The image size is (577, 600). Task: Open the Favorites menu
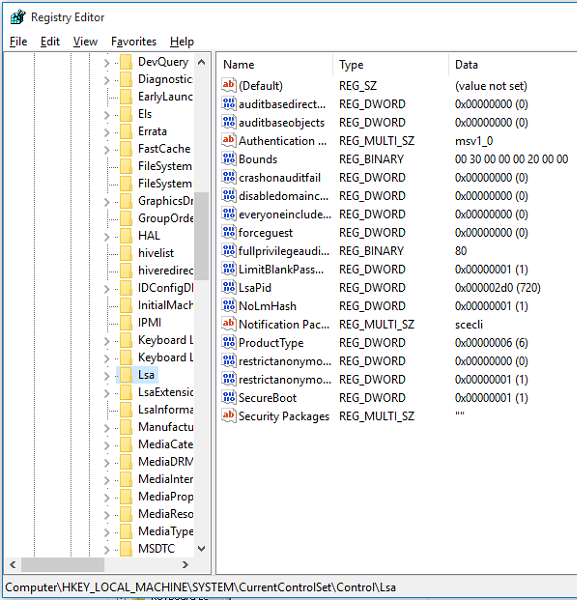tap(134, 41)
